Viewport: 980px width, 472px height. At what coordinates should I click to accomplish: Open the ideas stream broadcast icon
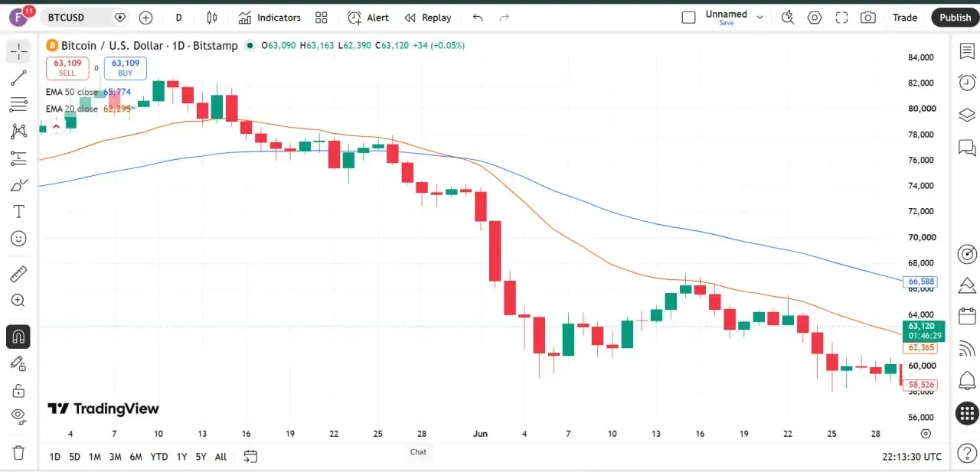[x=967, y=348]
